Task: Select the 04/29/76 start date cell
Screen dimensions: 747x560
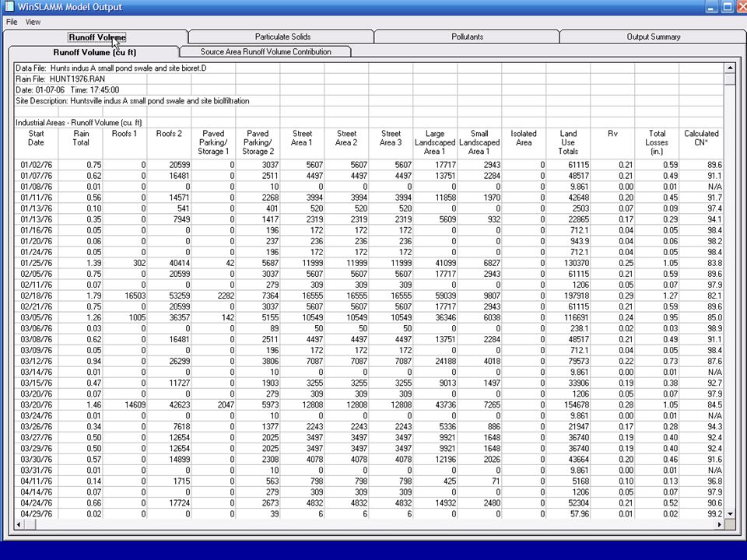Action: coord(37,514)
